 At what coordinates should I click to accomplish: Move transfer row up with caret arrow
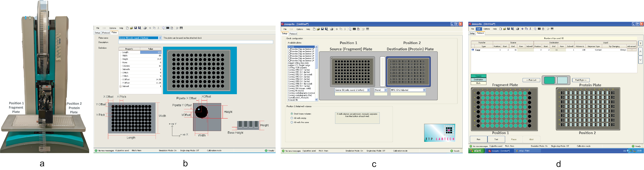640,52
